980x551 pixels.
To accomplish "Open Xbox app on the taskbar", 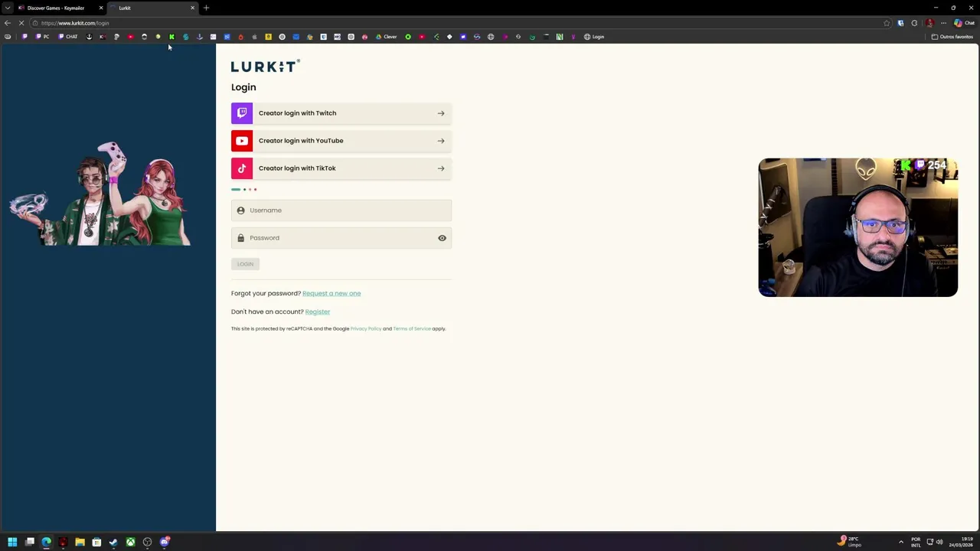I will 130,542.
